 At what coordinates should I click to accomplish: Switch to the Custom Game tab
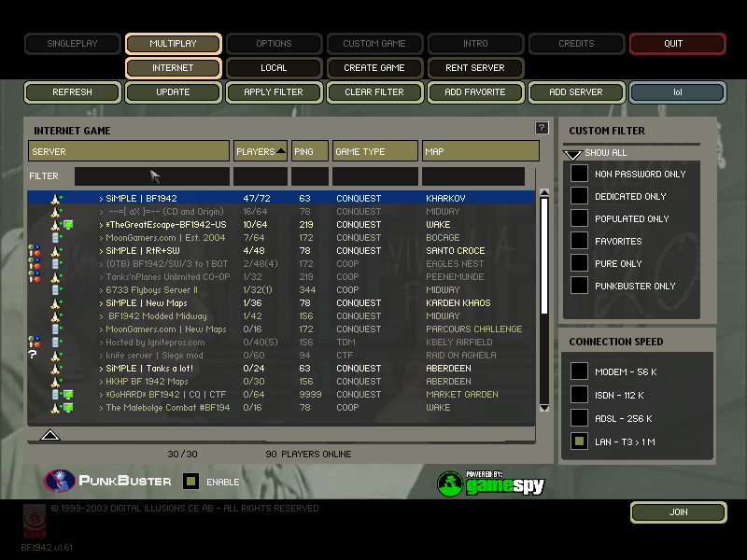[374, 43]
